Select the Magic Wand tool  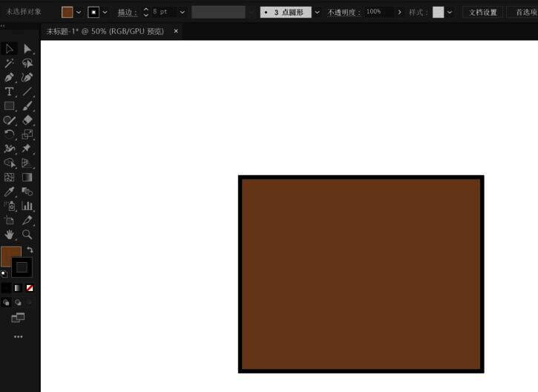9,63
